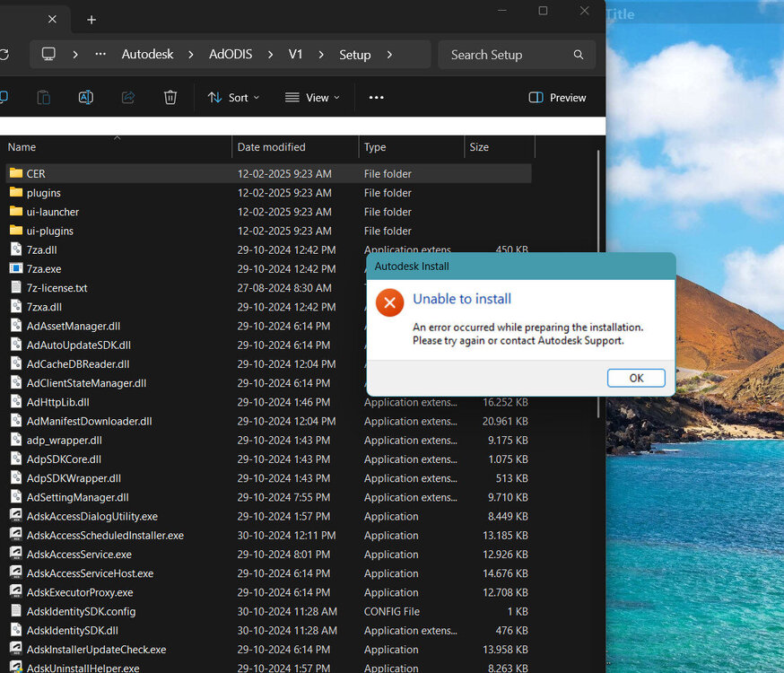Open a new tab with plus button
This screenshot has width=784, height=673.
point(91,20)
